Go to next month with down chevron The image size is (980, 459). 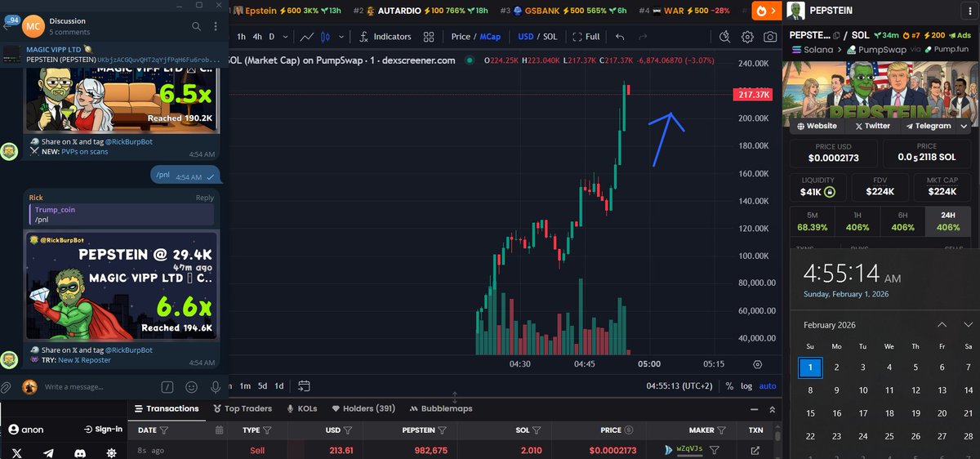click(x=969, y=324)
